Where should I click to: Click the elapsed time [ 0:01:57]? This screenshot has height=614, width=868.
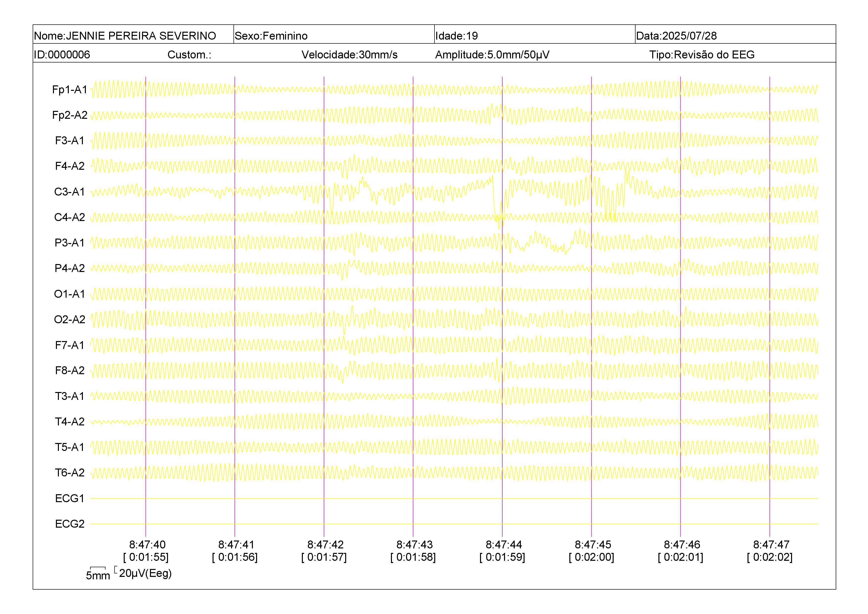click(x=324, y=557)
